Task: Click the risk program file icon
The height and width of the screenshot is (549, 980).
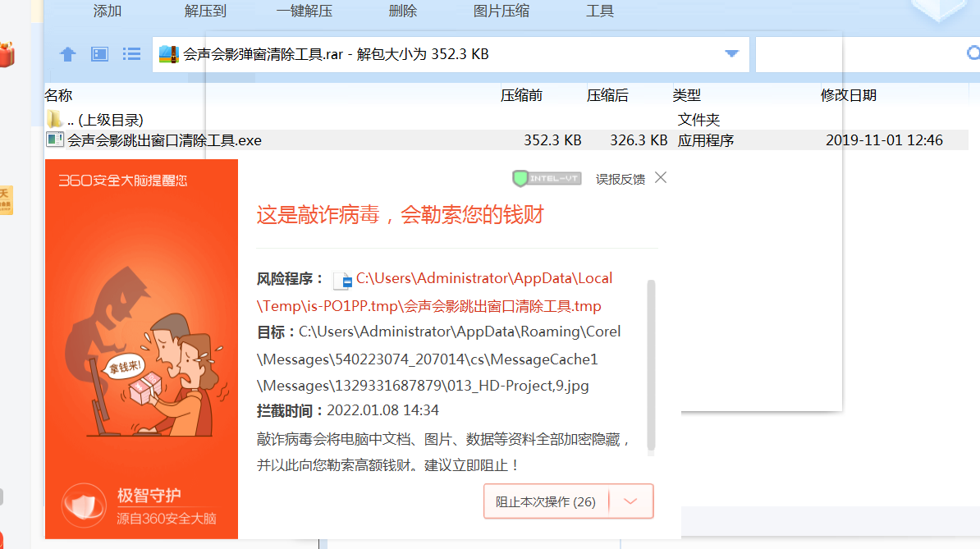Action: 342,281
